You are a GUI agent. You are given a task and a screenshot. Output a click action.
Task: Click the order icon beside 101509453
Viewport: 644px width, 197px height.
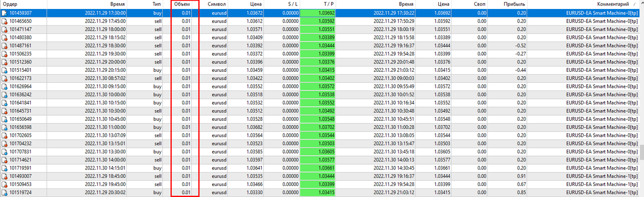click(4, 184)
